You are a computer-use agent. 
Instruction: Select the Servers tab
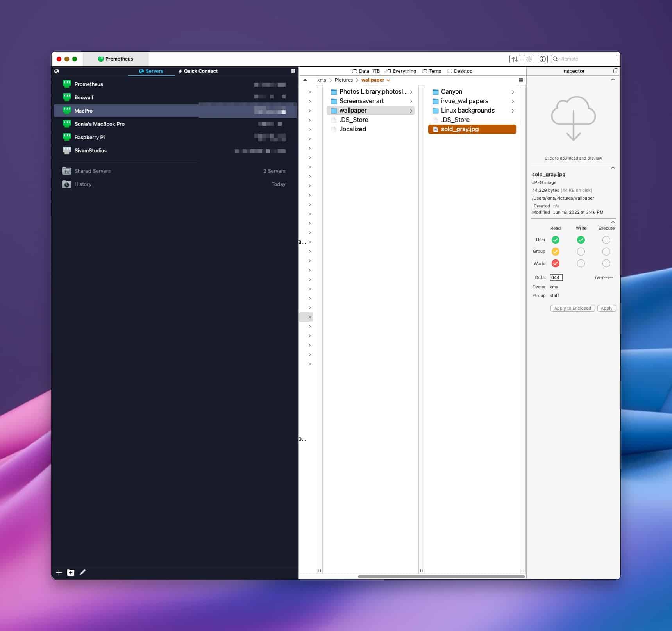click(x=151, y=71)
